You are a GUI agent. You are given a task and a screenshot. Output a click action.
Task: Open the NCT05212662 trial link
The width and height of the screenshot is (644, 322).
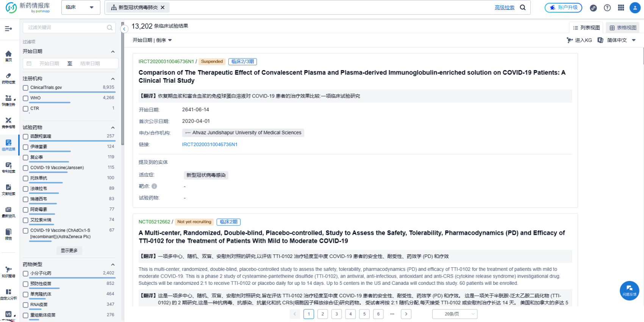click(154, 222)
